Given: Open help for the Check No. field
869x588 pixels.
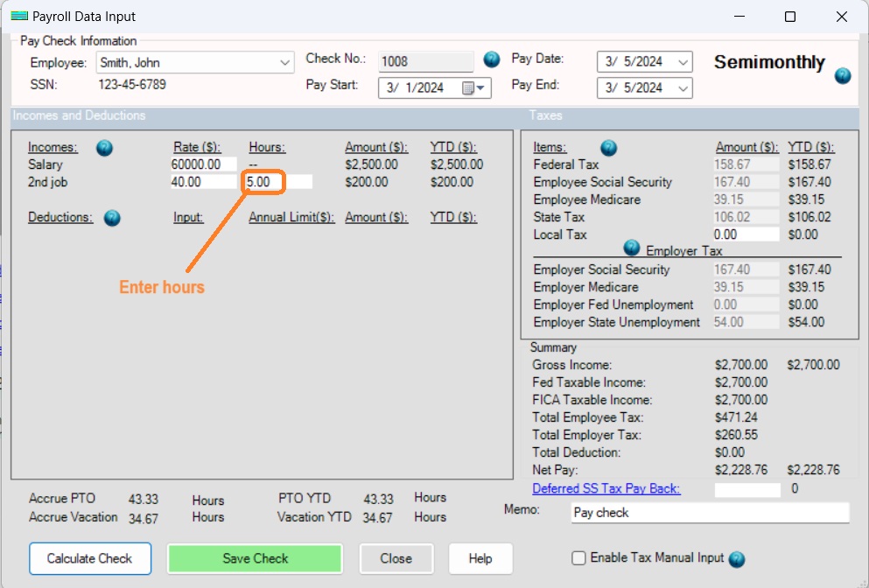Looking at the screenshot, I should (x=491, y=60).
